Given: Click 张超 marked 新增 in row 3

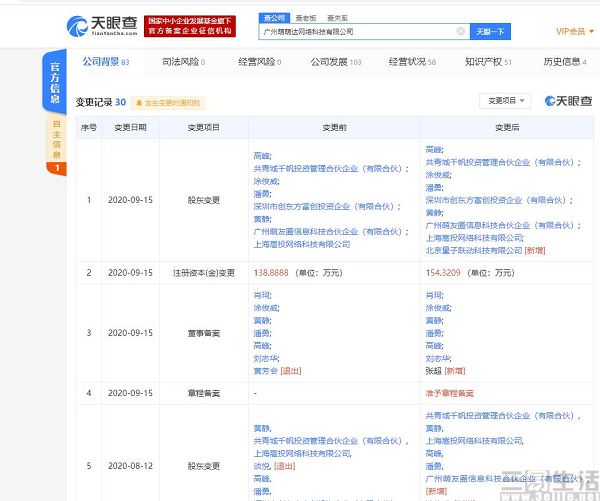Looking at the screenshot, I should pos(434,371).
